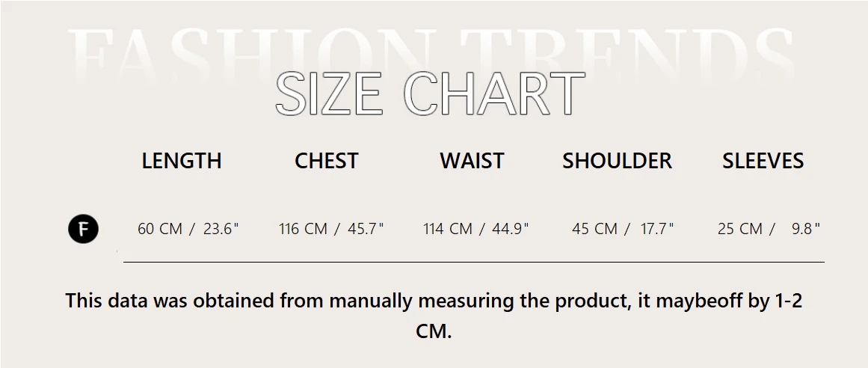Click the horizontal divider line under the row
Screen dimensions: 868x368
click(x=473, y=263)
